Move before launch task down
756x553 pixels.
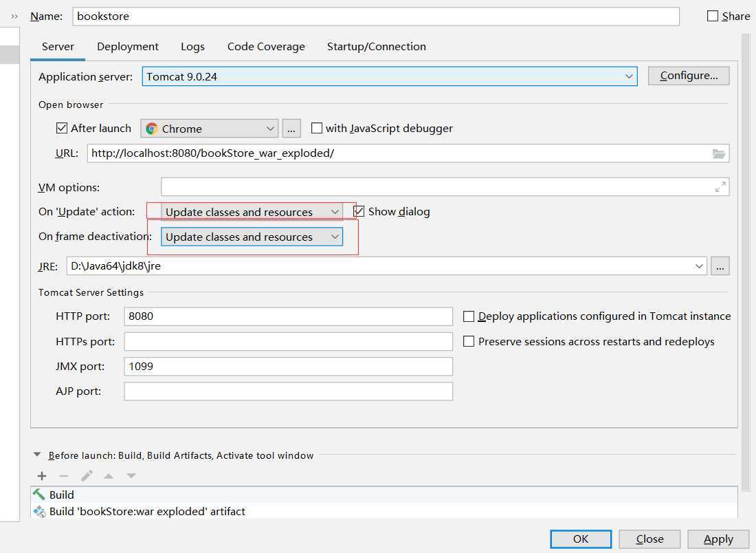(131, 476)
